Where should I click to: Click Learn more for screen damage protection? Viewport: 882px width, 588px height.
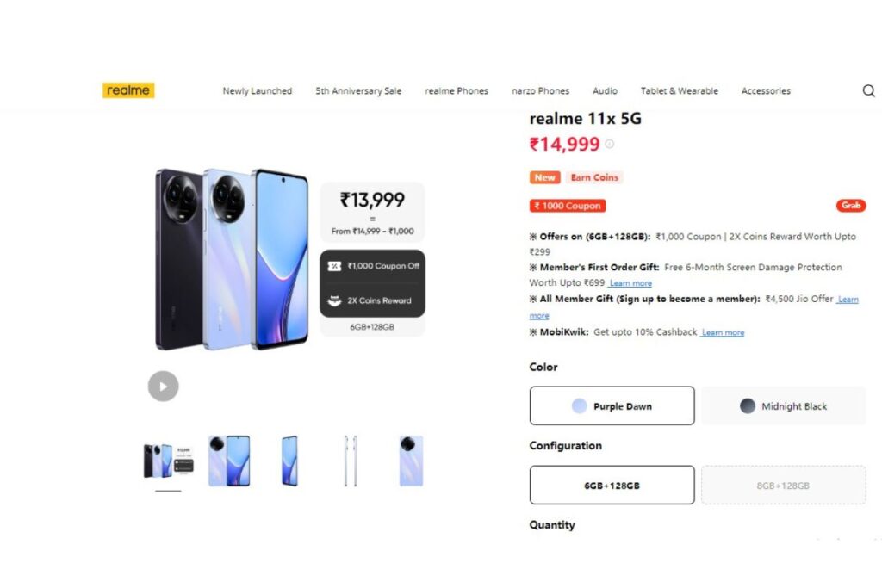click(630, 283)
